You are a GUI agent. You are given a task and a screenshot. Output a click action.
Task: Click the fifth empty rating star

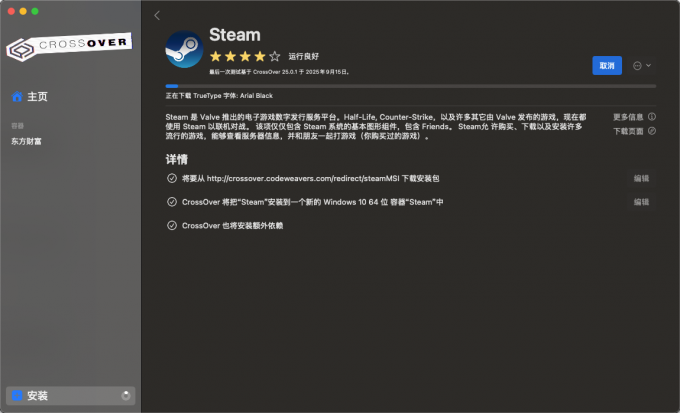[x=275, y=56]
